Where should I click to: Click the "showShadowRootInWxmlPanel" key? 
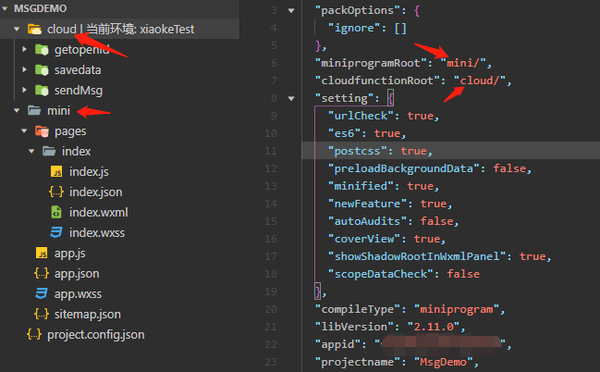(x=417, y=256)
